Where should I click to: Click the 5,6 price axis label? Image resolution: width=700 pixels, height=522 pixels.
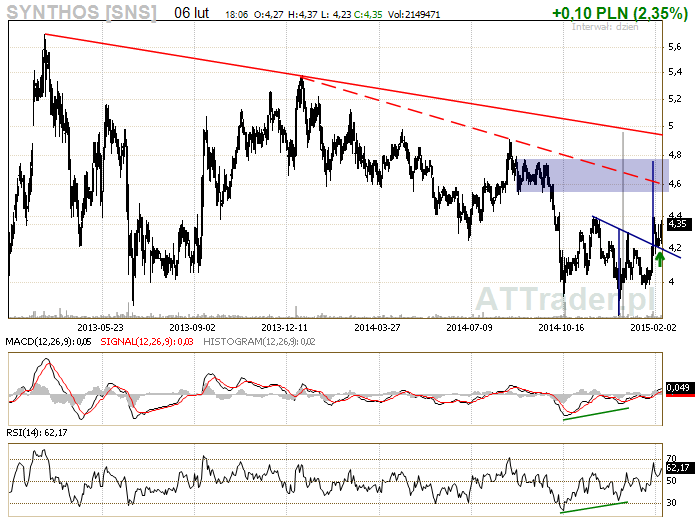675,47
